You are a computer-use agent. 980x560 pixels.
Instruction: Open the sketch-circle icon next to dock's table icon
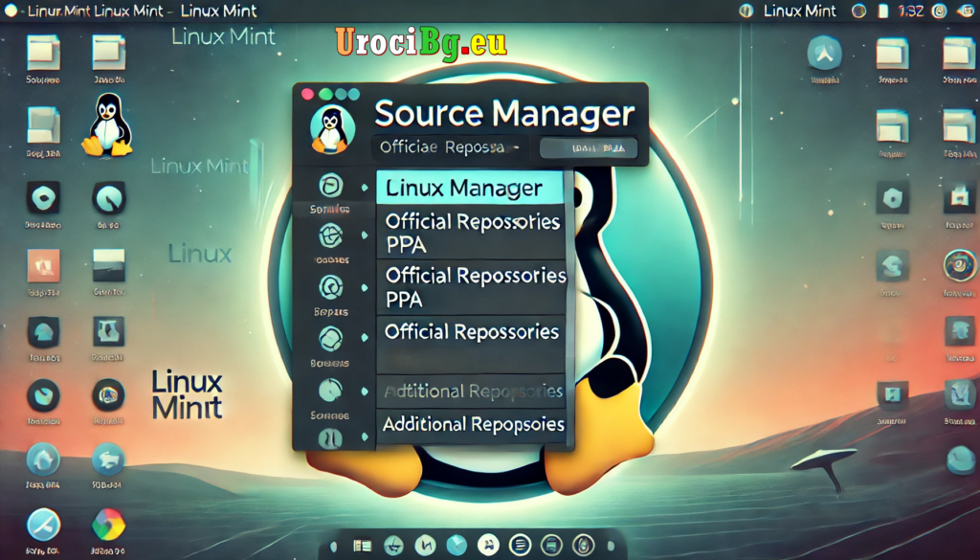point(393,546)
